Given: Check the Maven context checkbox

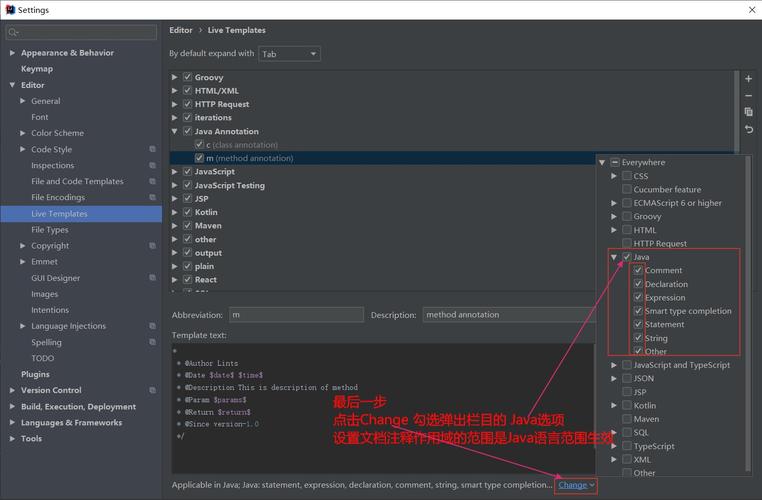Looking at the screenshot, I should [627, 418].
